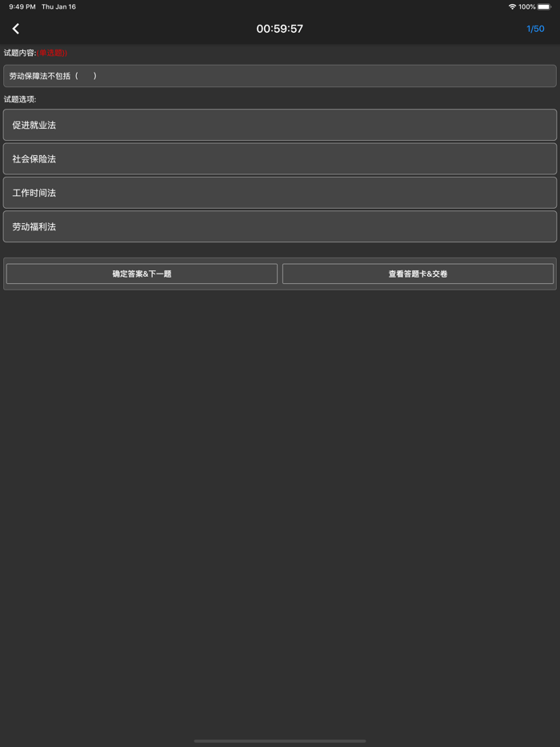Tap the 100% battery percentage text
The width and height of the screenshot is (560, 747).
point(527,6)
